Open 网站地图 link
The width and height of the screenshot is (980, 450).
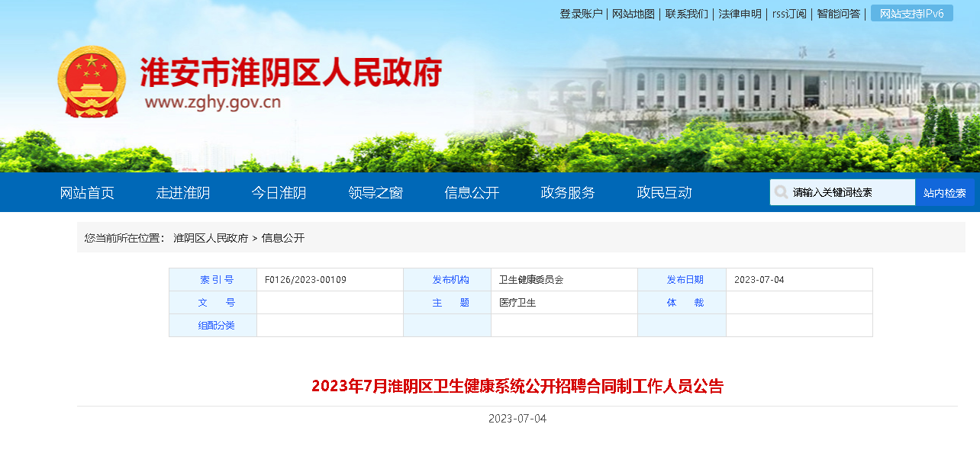[633, 14]
